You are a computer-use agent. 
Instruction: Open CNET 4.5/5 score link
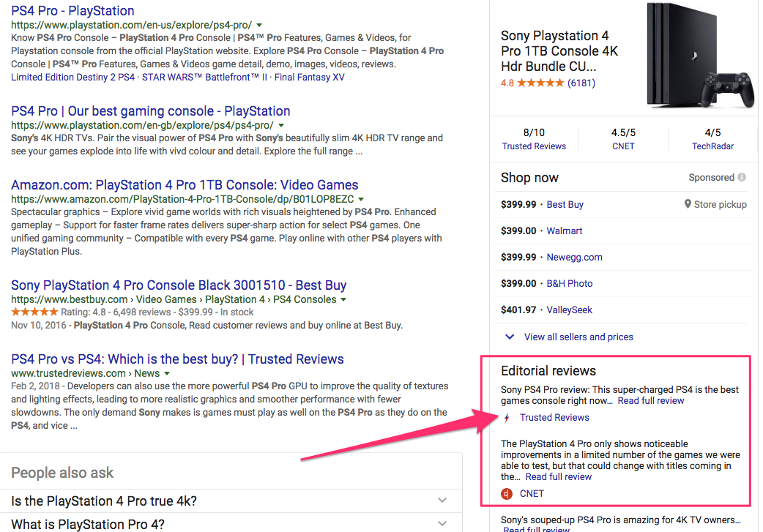623,146
